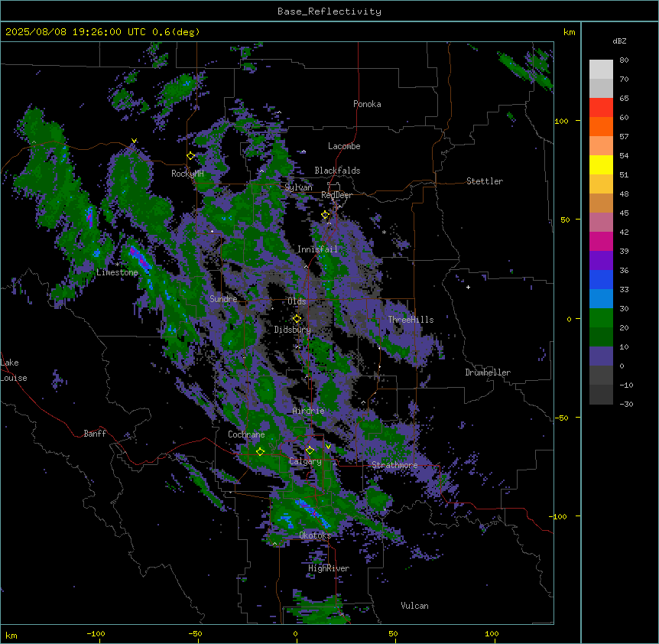659x644 pixels.
Task: Select the white plus marker north of Drumheller
Action: (x=468, y=287)
